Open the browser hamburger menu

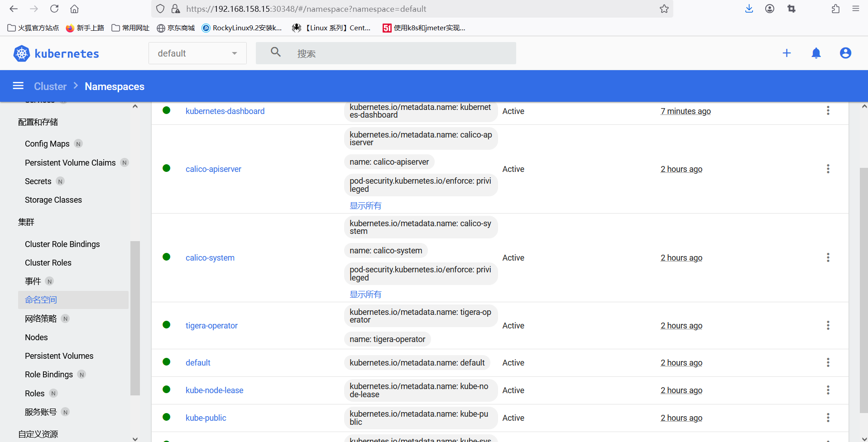855,9
